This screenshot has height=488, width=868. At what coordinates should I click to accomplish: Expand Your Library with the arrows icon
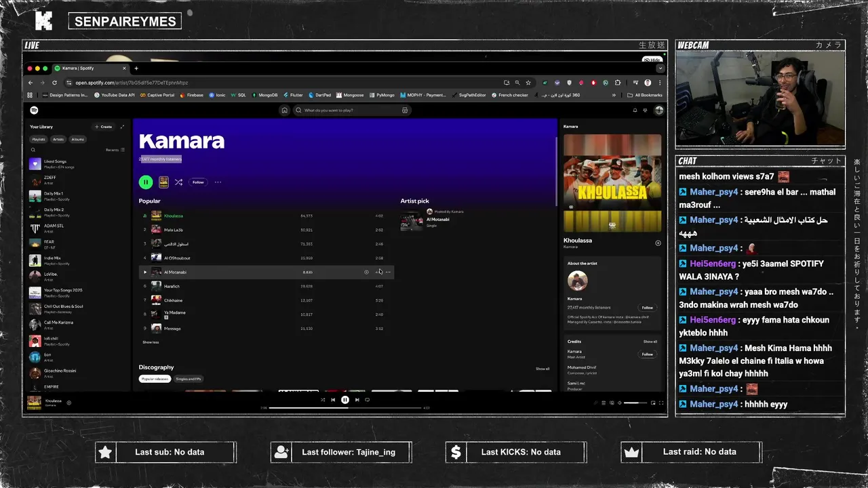click(122, 127)
